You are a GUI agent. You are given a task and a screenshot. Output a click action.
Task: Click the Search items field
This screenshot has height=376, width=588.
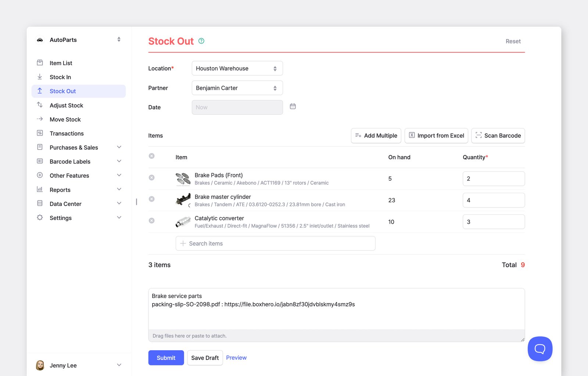click(276, 244)
